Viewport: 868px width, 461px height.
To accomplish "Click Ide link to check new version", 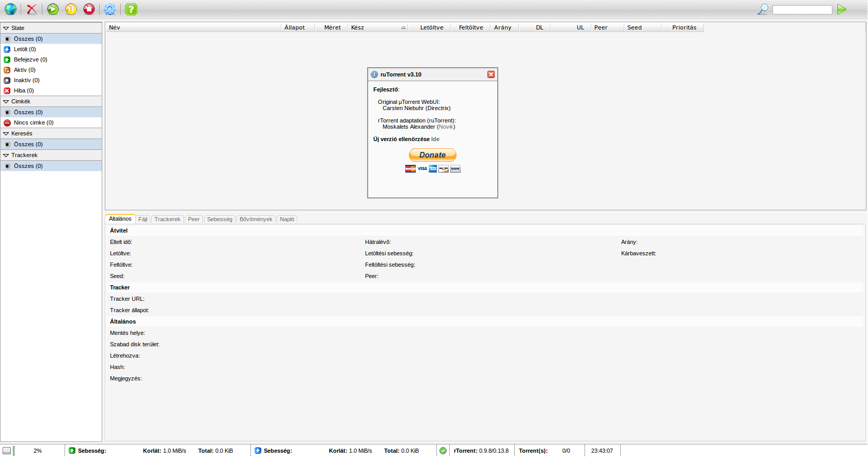I will click(435, 139).
